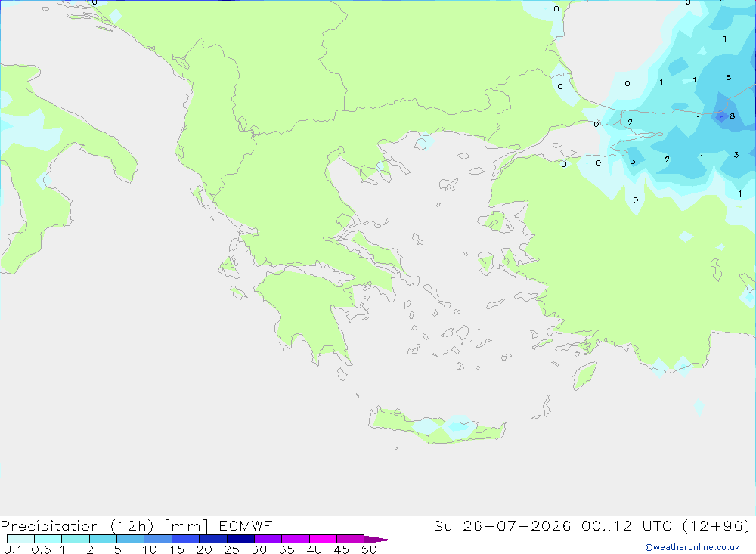The image size is (756, 554).
Task: Click the legend label "50"
Action: [x=369, y=549]
